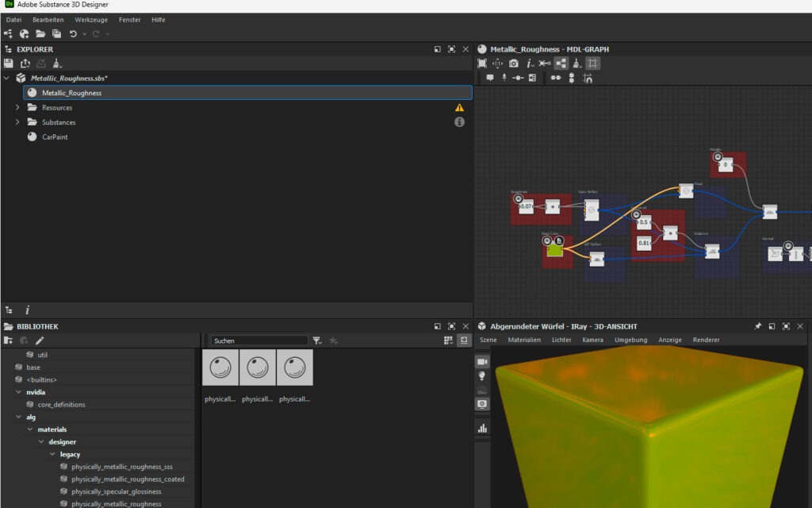Toggle link display mode in graph toolbar

tap(545, 63)
